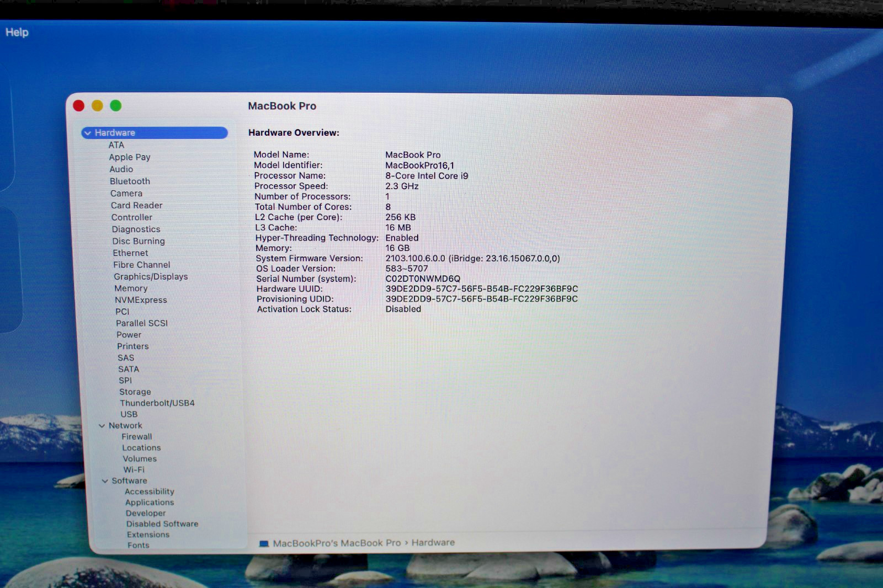Select Graphics/Displays in the sidebar

coord(151,276)
